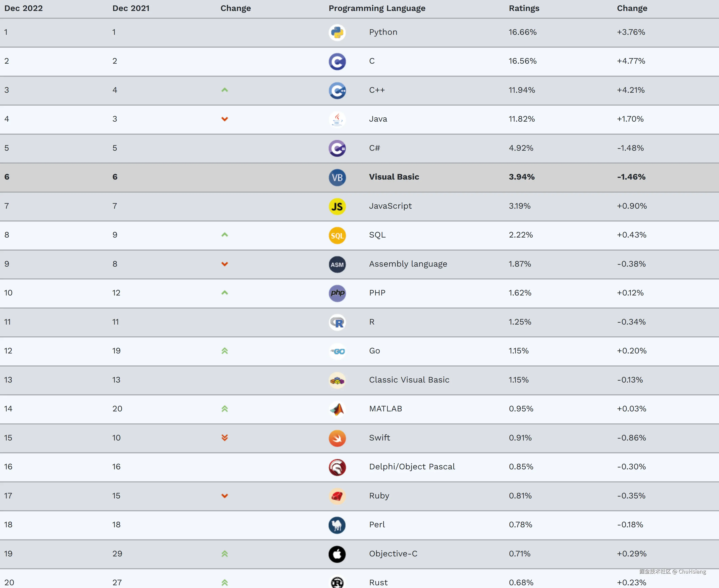Click the Java coffee cup icon
The height and width of the screenshot is (588, 719).
point(337,119)
